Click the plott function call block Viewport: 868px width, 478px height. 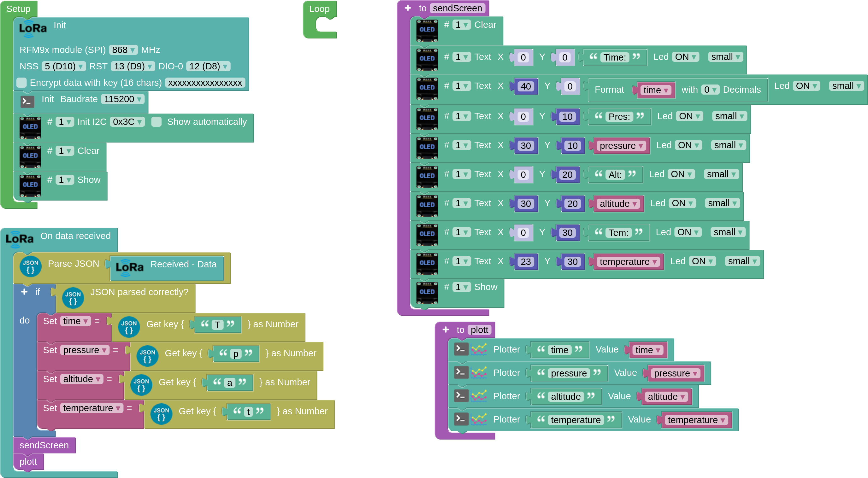point(28,462)
